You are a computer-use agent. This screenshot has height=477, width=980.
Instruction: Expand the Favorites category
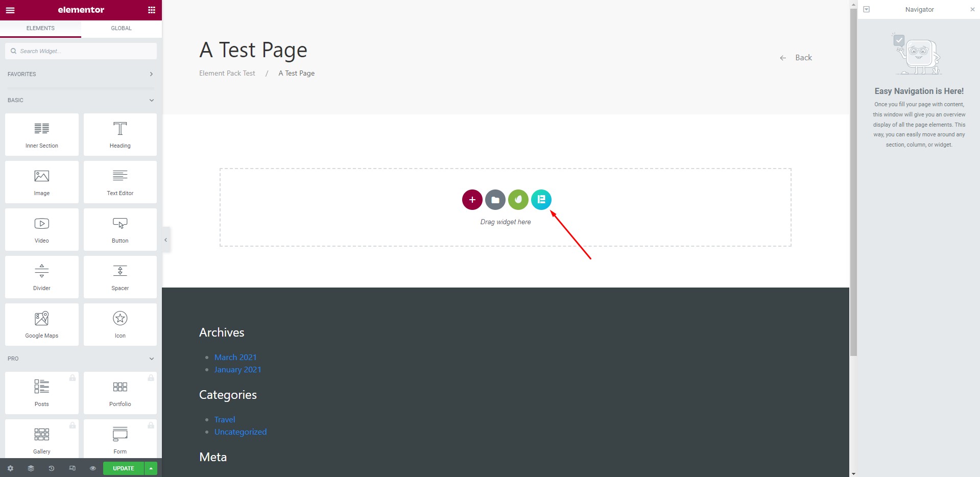[151, 74]
